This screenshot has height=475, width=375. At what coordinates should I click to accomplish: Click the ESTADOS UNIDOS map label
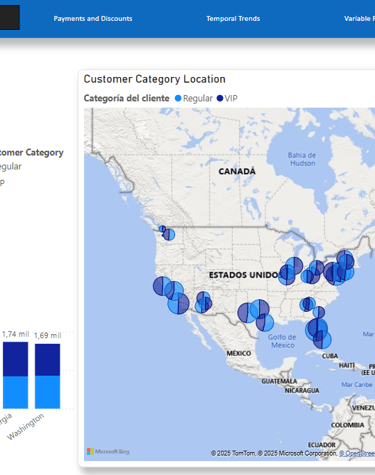point(244,275)
